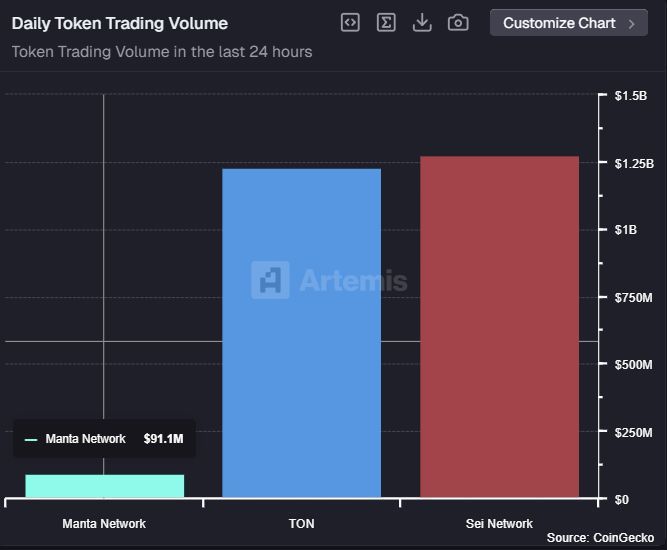
Task: Click the TON axis label
Action: (x=302, y=524)
